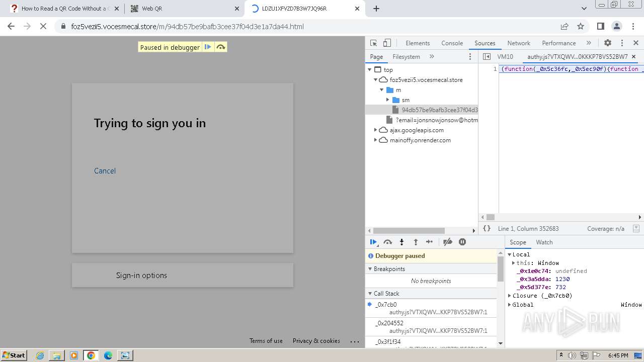The height and width of the screenshot is (362, 644).
Task: Toggle pause on exceptions icon
Action: 462,242
